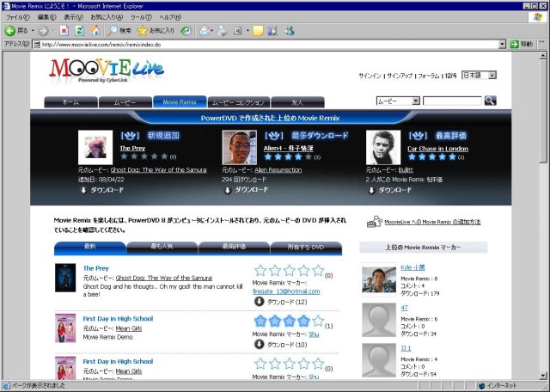Expand the toolbar chevron beside 移動
The image size is (550, 392).
coord(541,43)
